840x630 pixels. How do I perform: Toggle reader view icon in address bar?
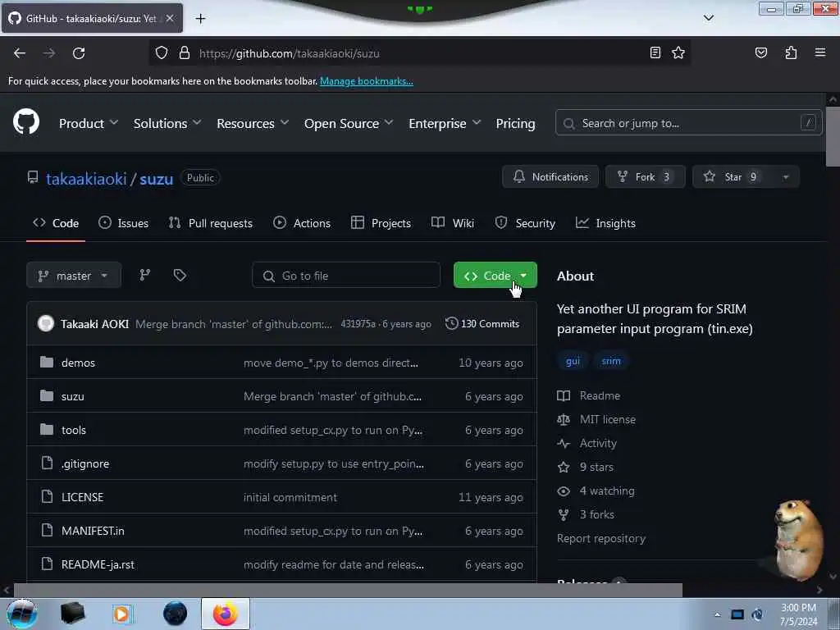coord(655,52)
